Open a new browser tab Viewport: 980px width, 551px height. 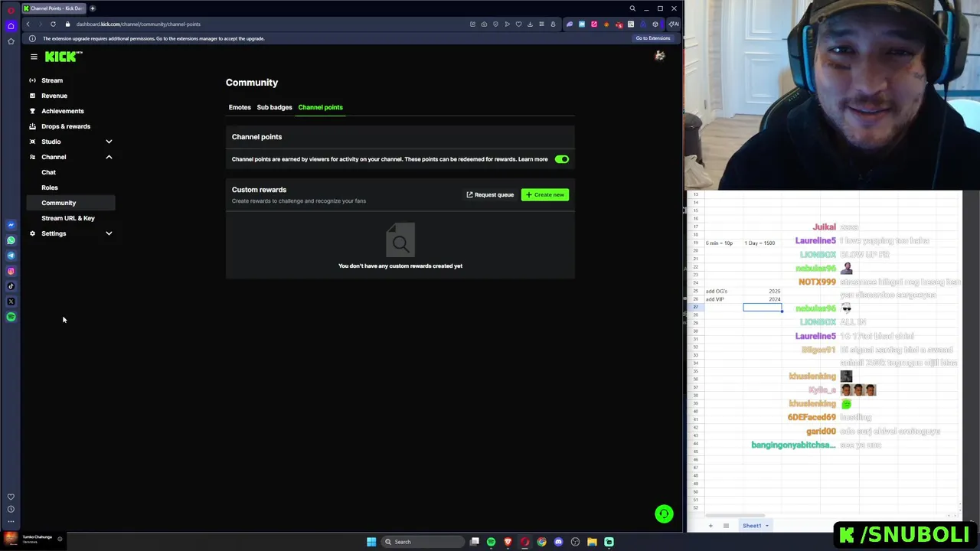tap(93, 8)
